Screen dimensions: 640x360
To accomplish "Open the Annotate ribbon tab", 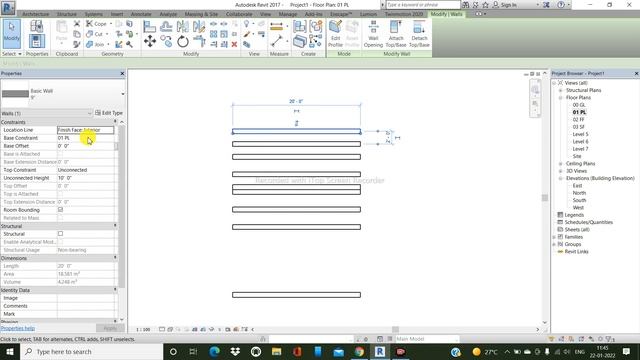I will click(x=141, y=14).
